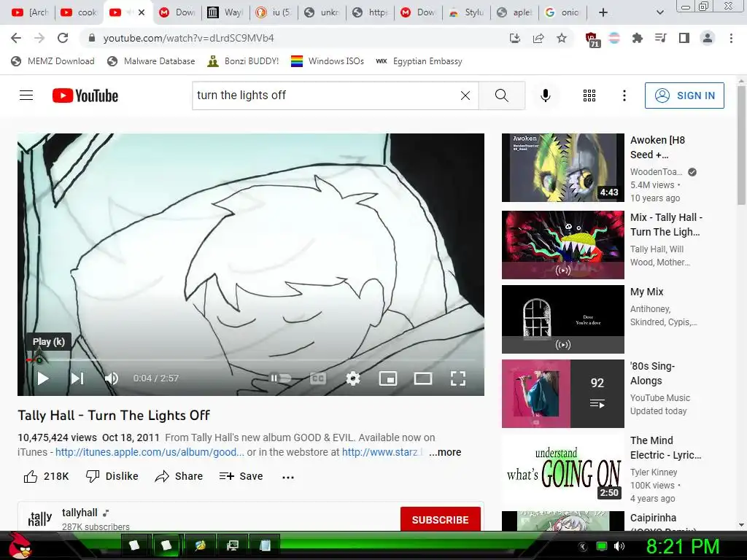
Task: Switch to the Wayback Machine tab
Action: click(225, 12)
